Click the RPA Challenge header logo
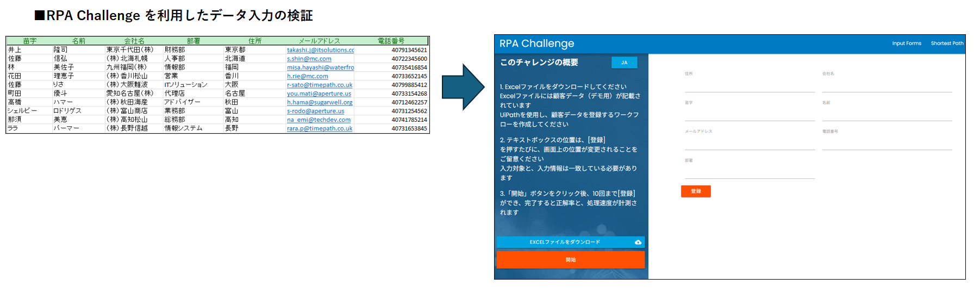 (536, 44)
